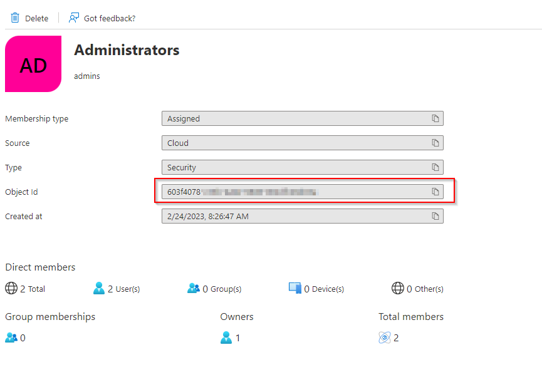Copy the Source field value
This screenshot has height=392, width=542.
coord(435,143)
